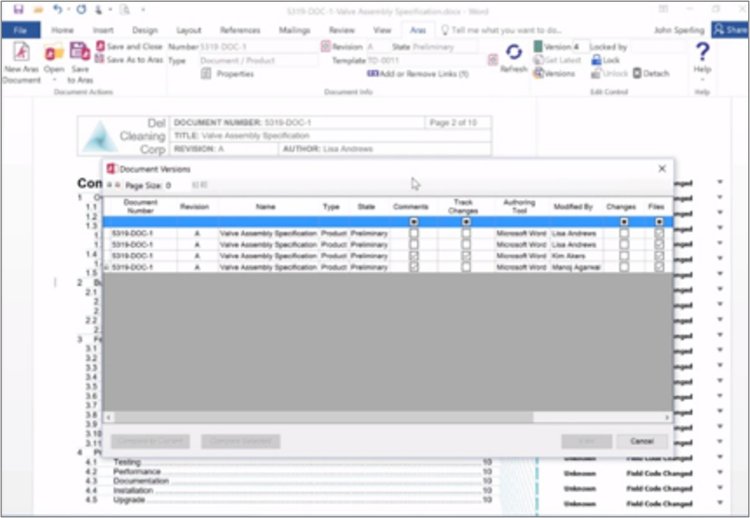Switch to the Home tab
Image resolution: width=750 pixels, height=518 pixels.
pyautogui.click(x=63, y=30)
